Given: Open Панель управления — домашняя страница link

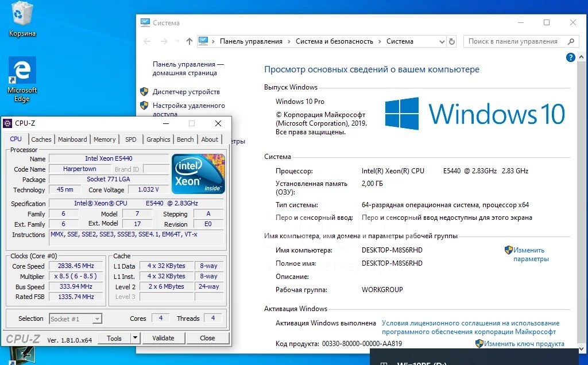Looking at the screenshot, I should coord(188,68).
